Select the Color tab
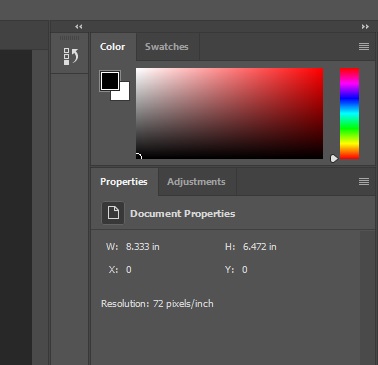 [x=113, y=47]
